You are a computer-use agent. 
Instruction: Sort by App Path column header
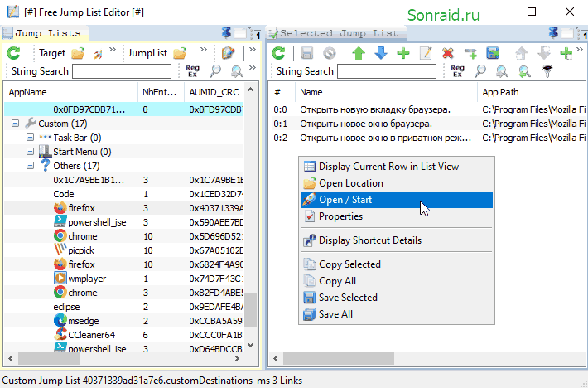coord(532,92)
